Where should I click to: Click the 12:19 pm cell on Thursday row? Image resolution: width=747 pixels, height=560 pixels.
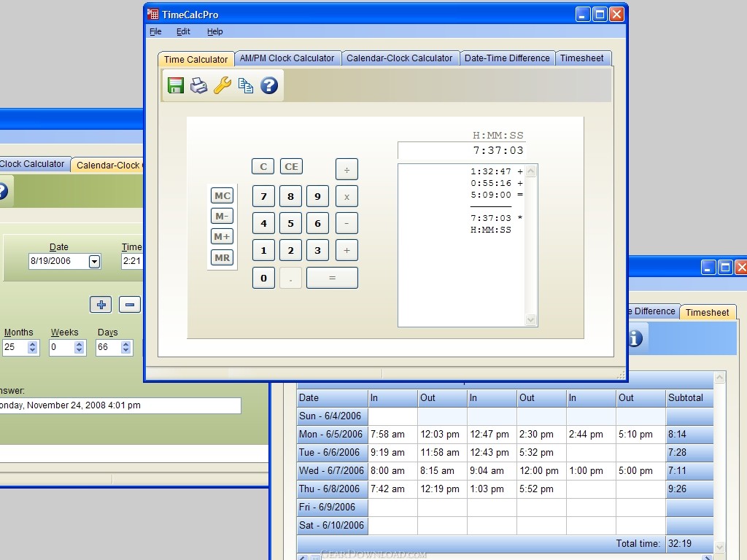click(443, 489)
